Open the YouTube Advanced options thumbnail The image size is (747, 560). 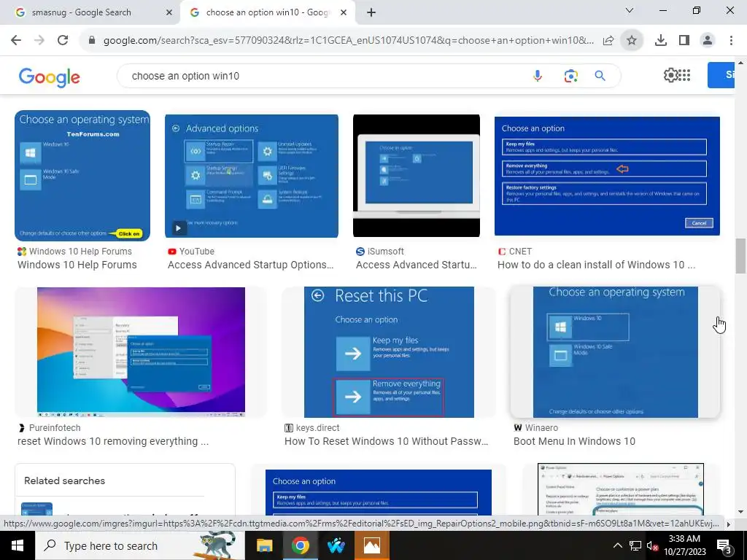click(252, 176)
